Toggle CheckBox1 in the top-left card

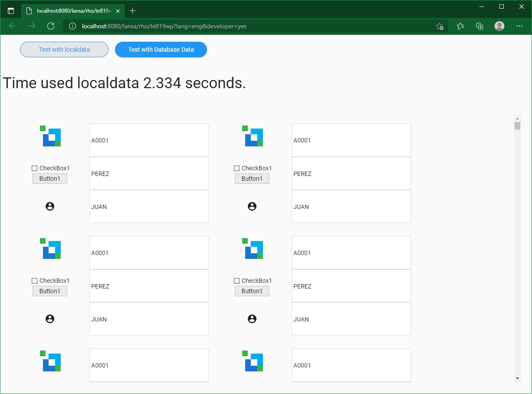(35, 168)
